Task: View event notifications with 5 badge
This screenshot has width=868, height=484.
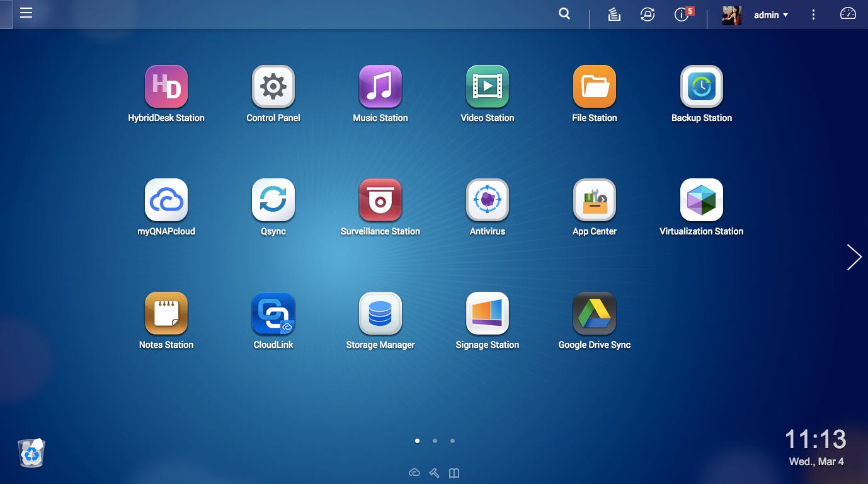Action: click(683, 14)
